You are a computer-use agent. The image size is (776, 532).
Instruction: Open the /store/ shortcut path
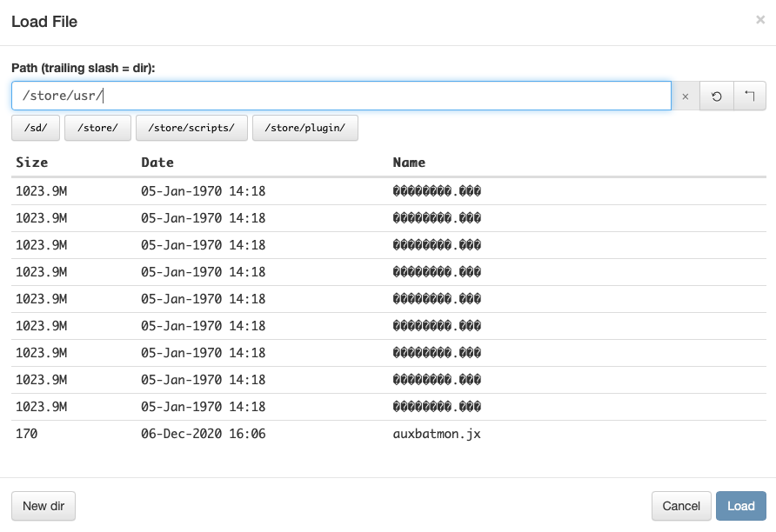[x=97, y=128]
